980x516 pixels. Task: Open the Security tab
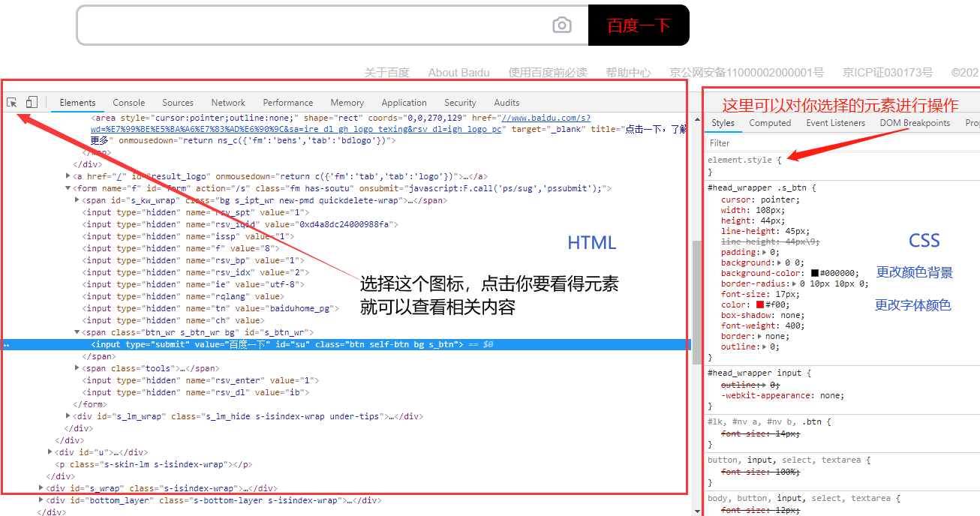pos(460,103)
